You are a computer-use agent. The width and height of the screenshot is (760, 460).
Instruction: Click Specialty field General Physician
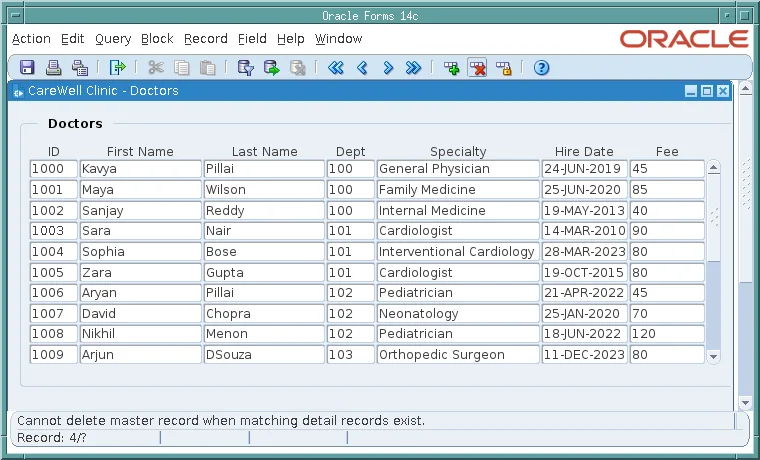[x=458, y=169]
